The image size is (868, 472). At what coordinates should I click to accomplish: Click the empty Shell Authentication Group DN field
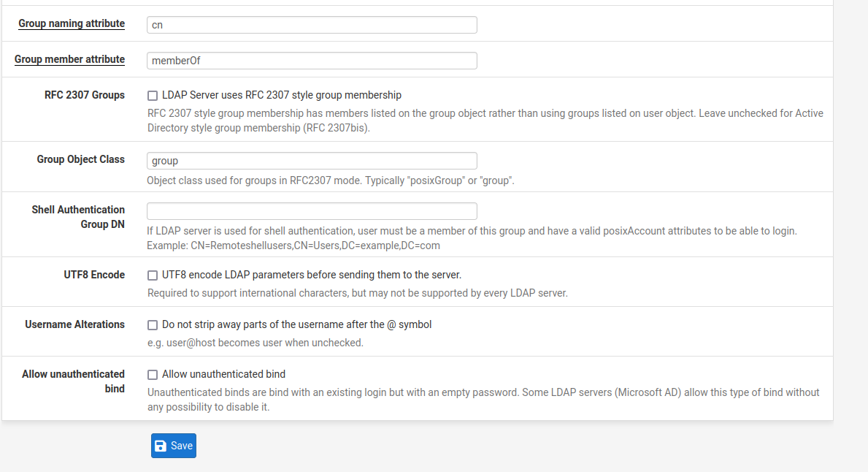tap(312, 211)
